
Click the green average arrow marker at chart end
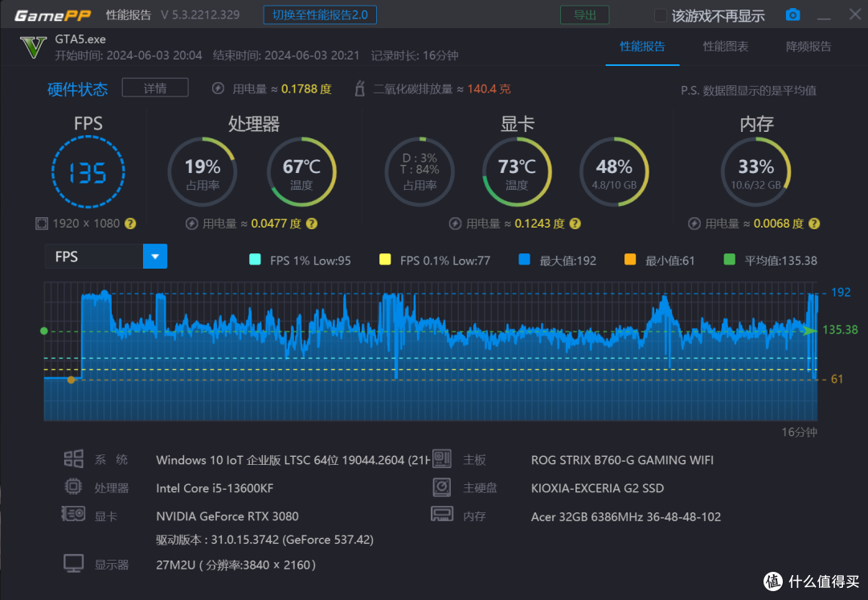810,331
